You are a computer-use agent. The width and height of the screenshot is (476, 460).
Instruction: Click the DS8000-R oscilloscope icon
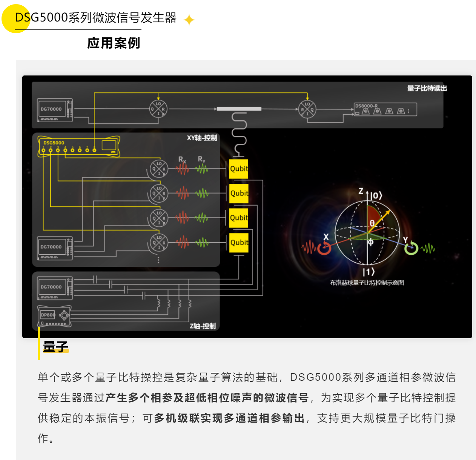[x=385, y=109]
